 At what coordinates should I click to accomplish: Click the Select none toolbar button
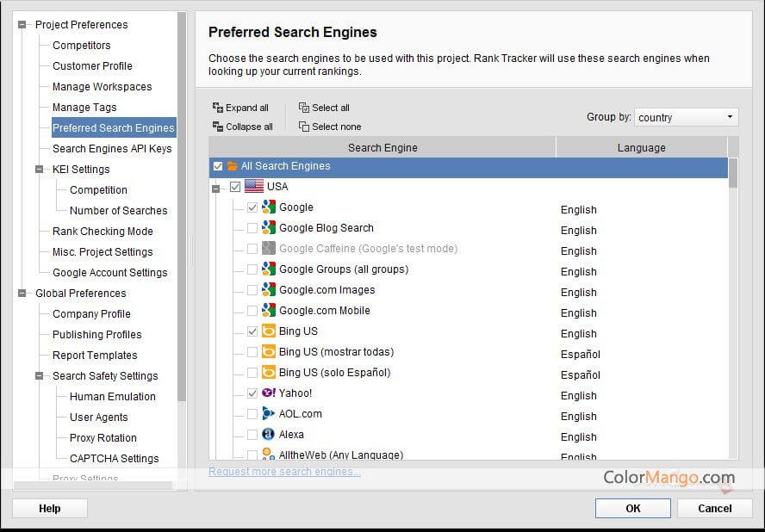[x=330, y=127]
